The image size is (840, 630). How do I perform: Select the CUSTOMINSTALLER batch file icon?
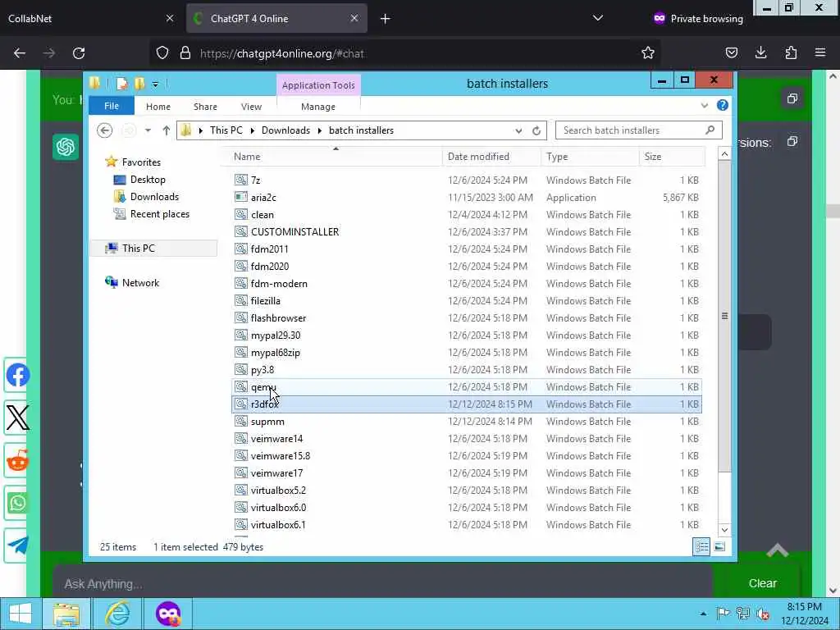(241, 231)
